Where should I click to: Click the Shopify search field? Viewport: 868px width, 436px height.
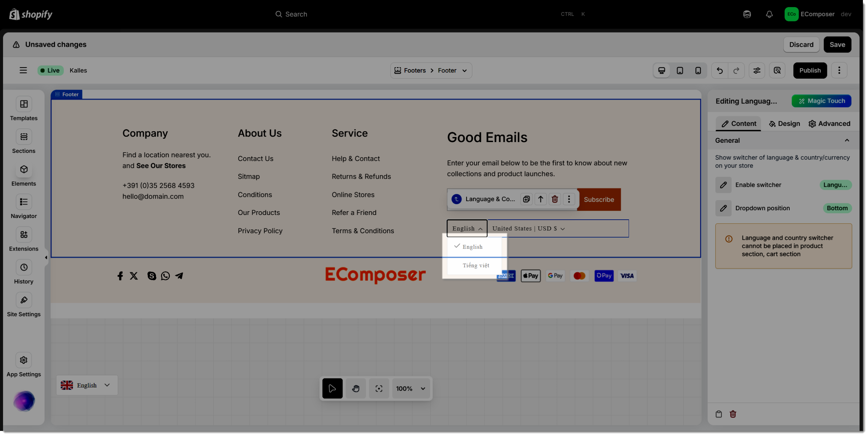coord(296,14)
